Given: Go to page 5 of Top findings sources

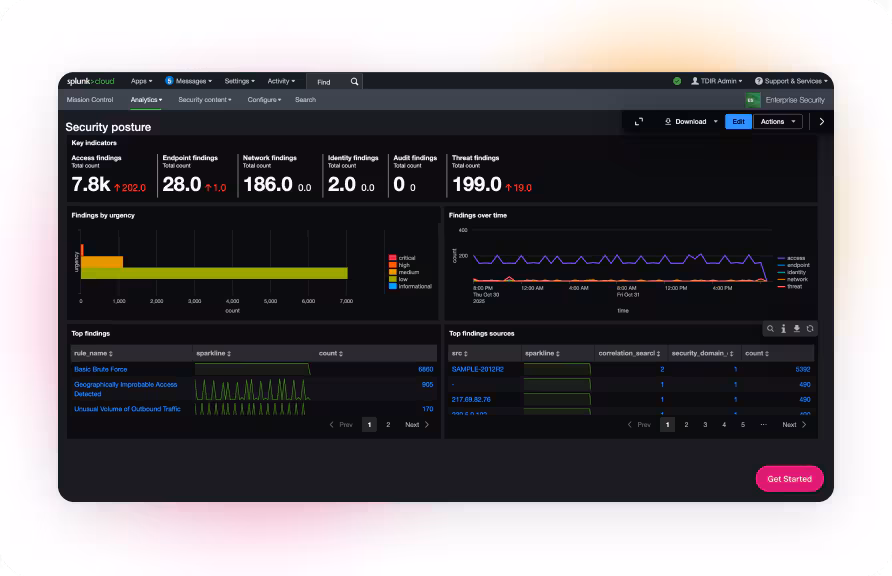Looking at the screenshot, I should click(742, 425).
